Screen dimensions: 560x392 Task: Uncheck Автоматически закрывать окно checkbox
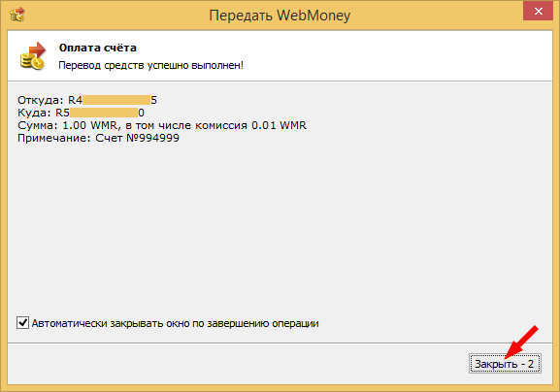(23, 323)
